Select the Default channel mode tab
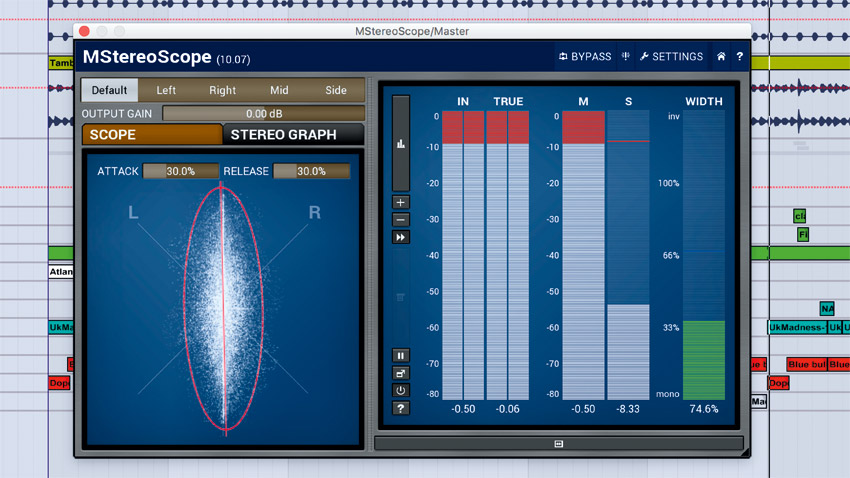This screenshot has height=478, width=850. (x=109, y=90)
